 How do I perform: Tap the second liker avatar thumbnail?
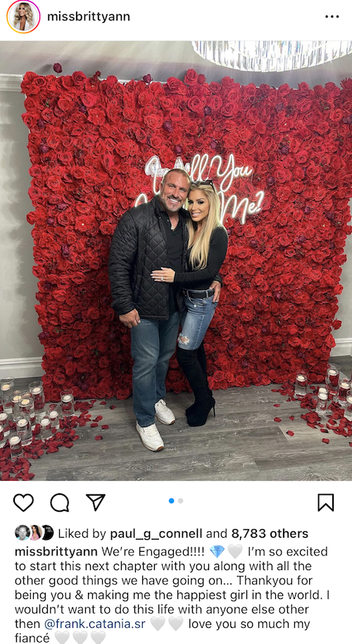click(x=34, y=533)
